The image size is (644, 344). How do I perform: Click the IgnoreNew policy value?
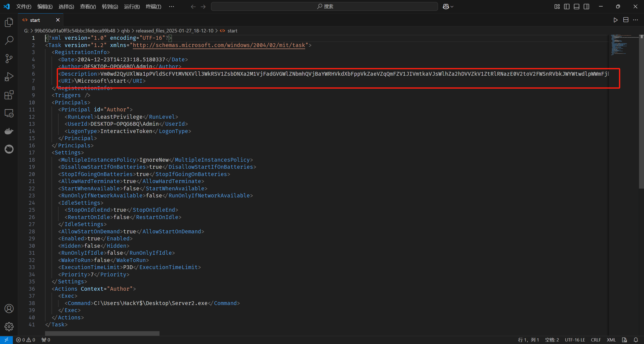154,160
